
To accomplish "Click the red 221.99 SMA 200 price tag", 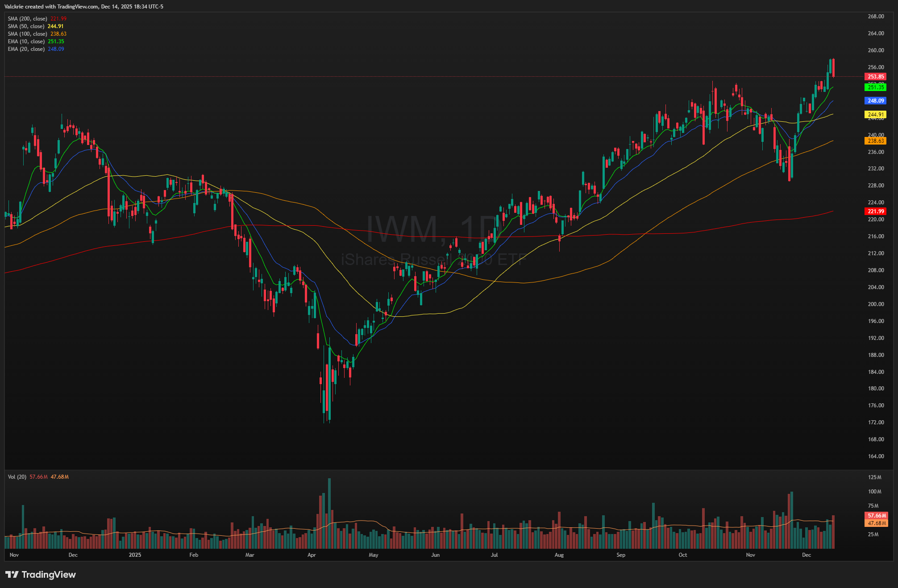I will pyautogui.click(x=875, y=211).
